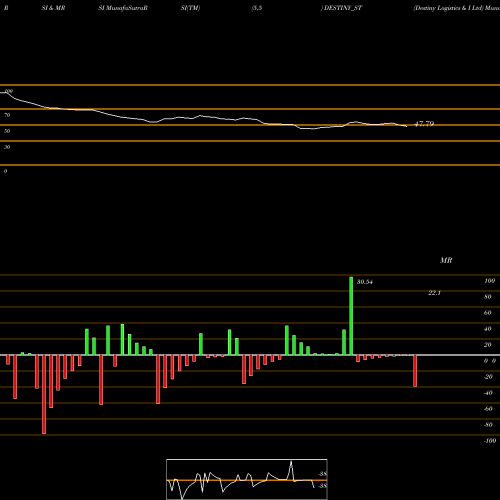Screen dimensions: 500x500
Task: Click the MR panel label
Action: point(446,260)
